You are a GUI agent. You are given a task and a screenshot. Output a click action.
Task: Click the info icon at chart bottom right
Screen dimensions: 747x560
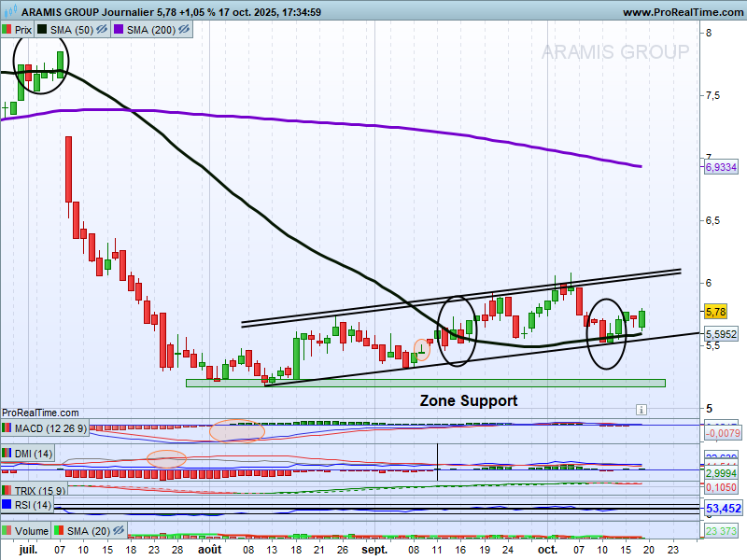click(x=641, y=410)
